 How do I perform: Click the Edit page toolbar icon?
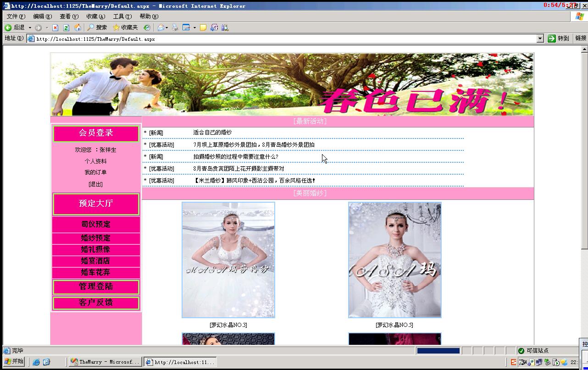click(186, 28)
